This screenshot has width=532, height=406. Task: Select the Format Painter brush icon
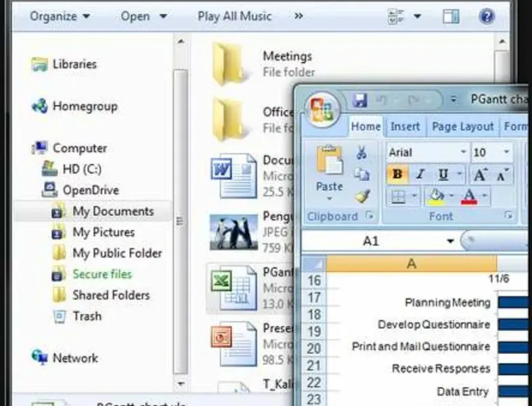[362, 197]
